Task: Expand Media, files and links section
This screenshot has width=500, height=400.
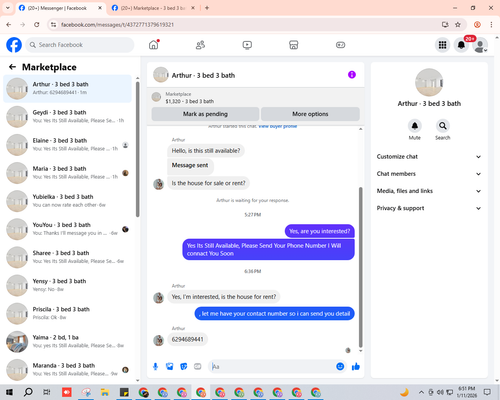Action: click(x=429, y=191)
